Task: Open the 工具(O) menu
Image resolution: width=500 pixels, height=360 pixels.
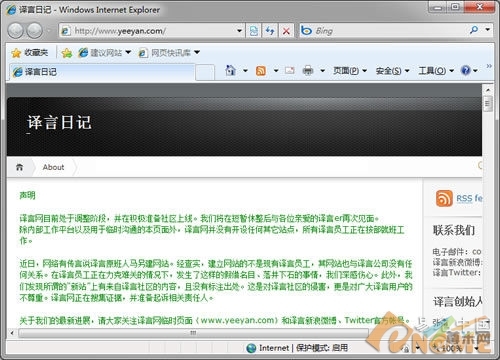Action: click(436, 71)
